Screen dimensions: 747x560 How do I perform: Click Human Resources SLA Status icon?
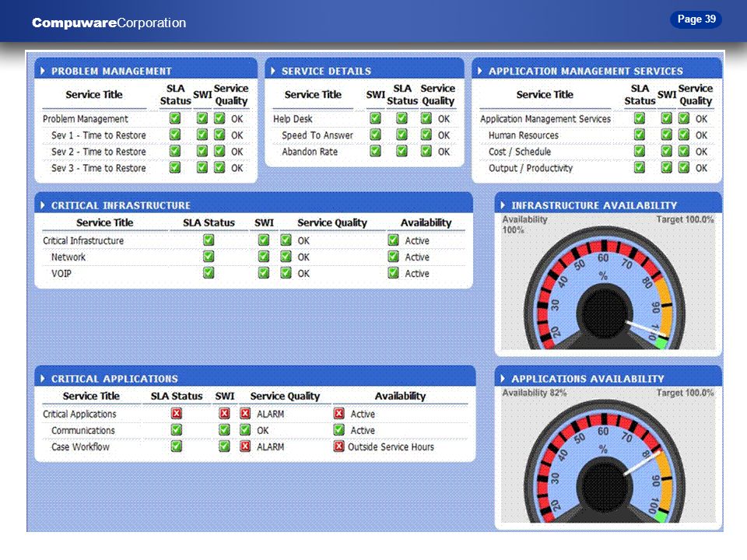point(640,135)
